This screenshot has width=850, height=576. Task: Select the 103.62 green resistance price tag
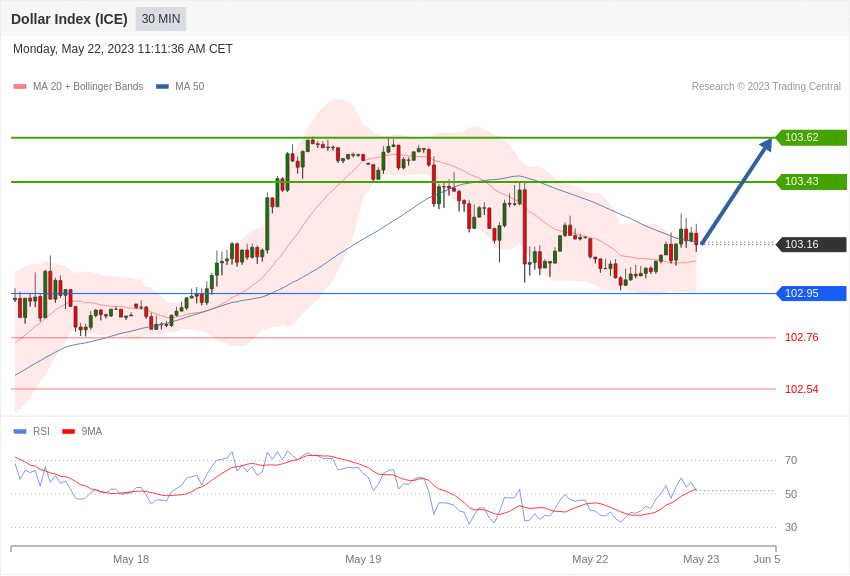(812, 138)
